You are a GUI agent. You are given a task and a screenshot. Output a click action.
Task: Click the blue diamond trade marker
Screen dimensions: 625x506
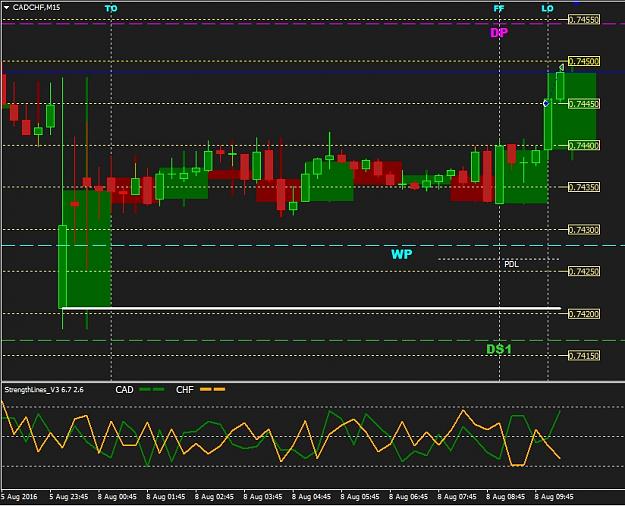pyautogui.click(x=546, y=104)
